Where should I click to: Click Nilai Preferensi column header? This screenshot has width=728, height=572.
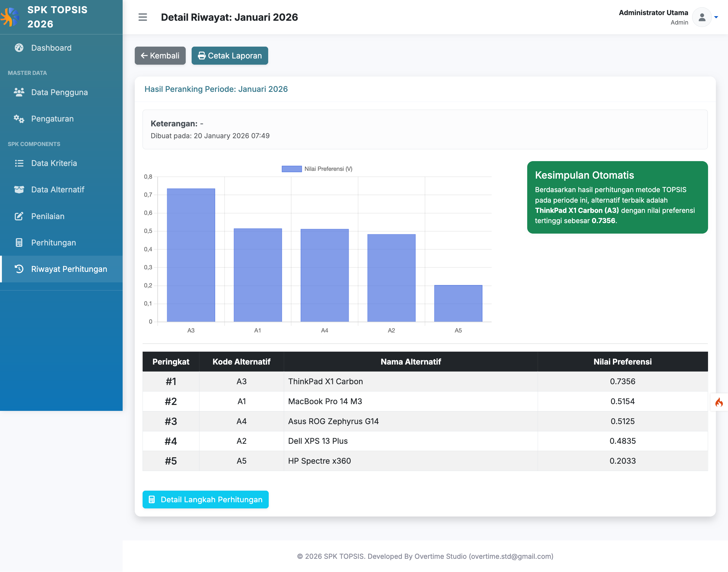click(x=622, y=362)
